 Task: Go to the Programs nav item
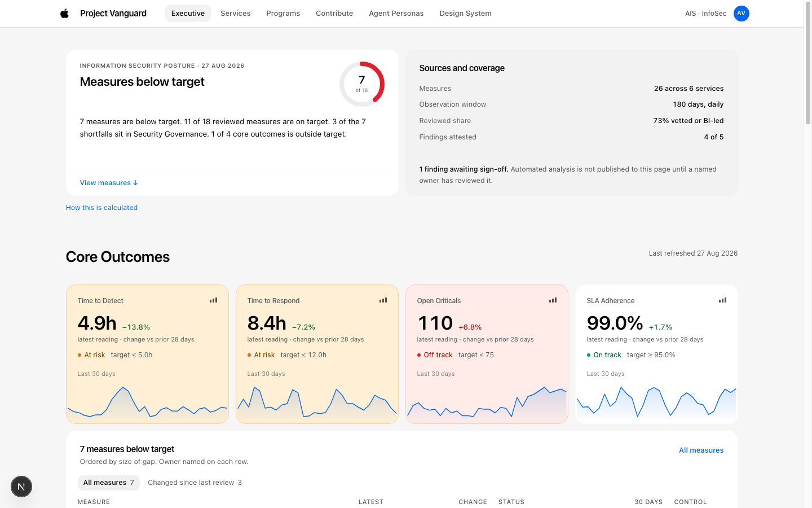pyautogui.click(x=283, y=13)
